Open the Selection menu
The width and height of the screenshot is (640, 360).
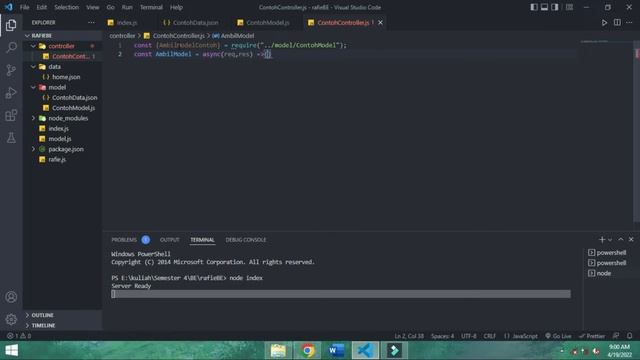pyautogui.click(x=67, y=7)
